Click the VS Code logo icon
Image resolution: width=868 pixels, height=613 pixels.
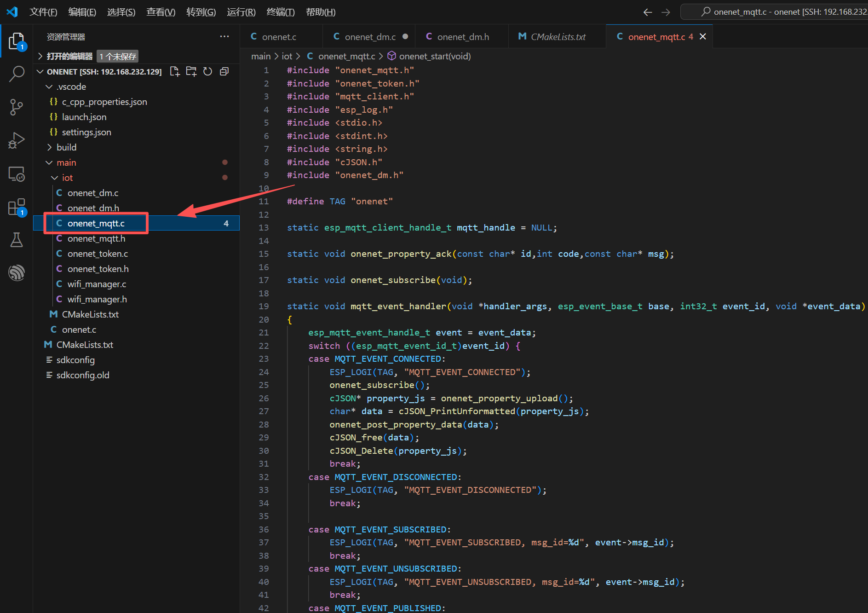point(12,12)
